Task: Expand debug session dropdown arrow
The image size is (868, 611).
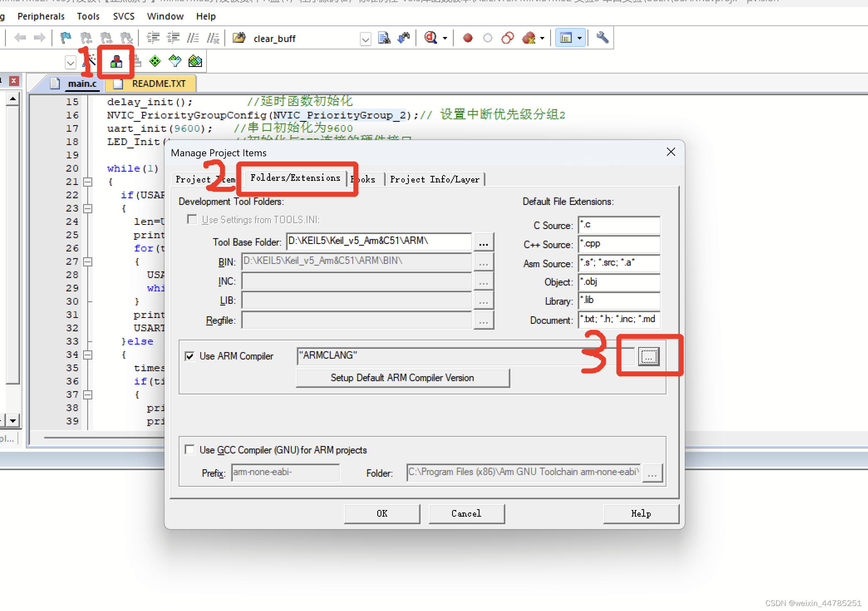Action: (445, 39)
